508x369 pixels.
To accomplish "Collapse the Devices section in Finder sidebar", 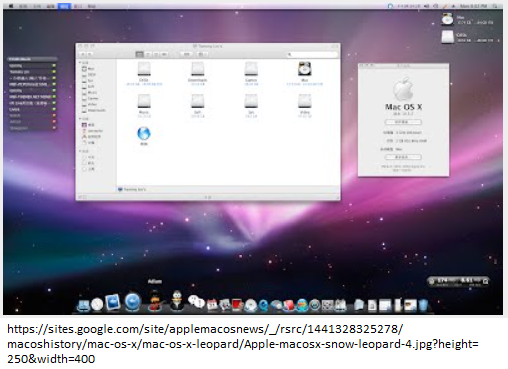I will pyautogui.click(x=80, y=63).
